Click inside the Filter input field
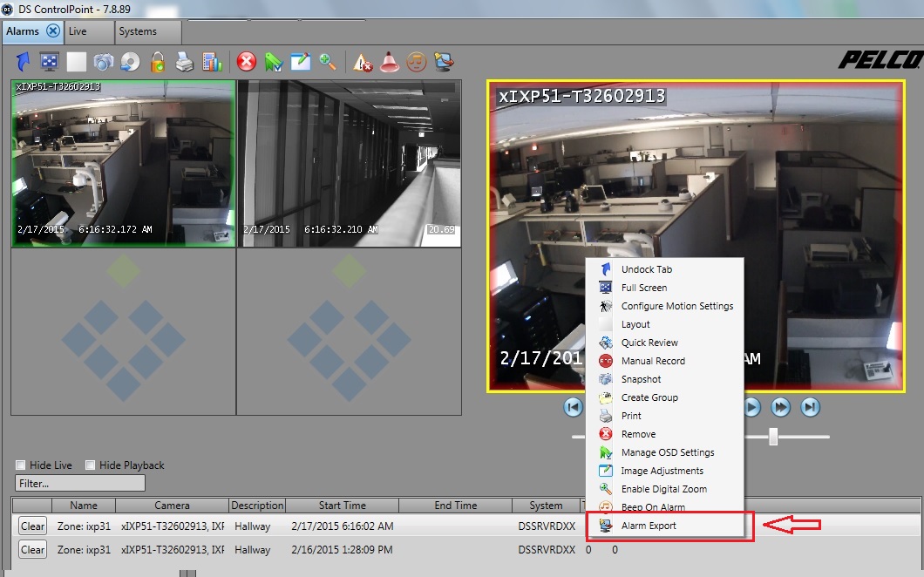The width and height of the screenshot is (924, 577). 78,483
